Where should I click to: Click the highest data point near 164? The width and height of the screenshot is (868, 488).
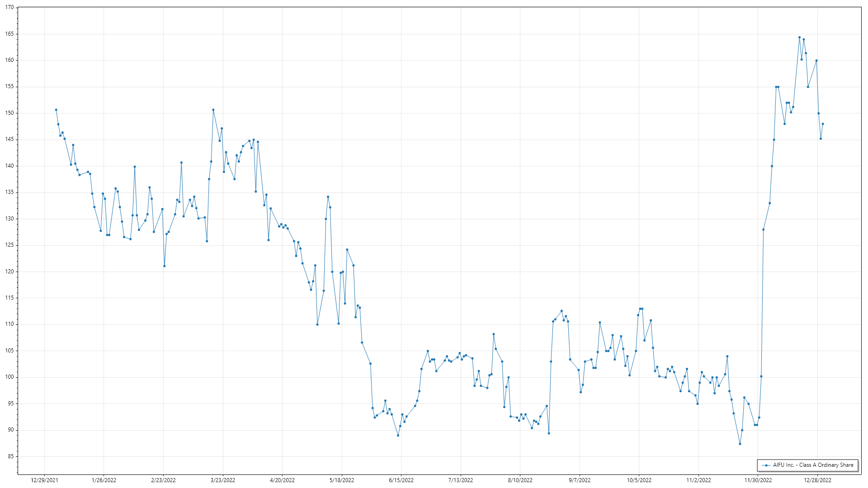coord(799,38)
